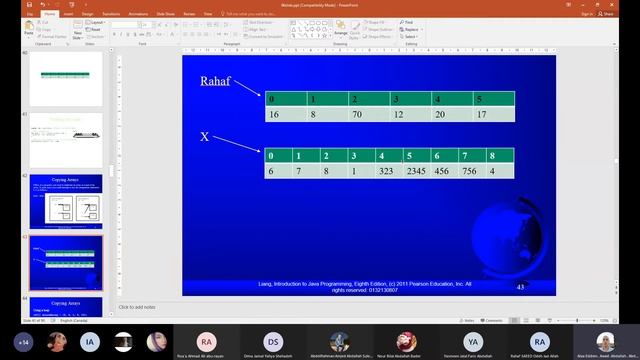The width and height of the screenshot is (640, 360).
Task: Switch to the Design tab
Action: (x=87, y=14)
